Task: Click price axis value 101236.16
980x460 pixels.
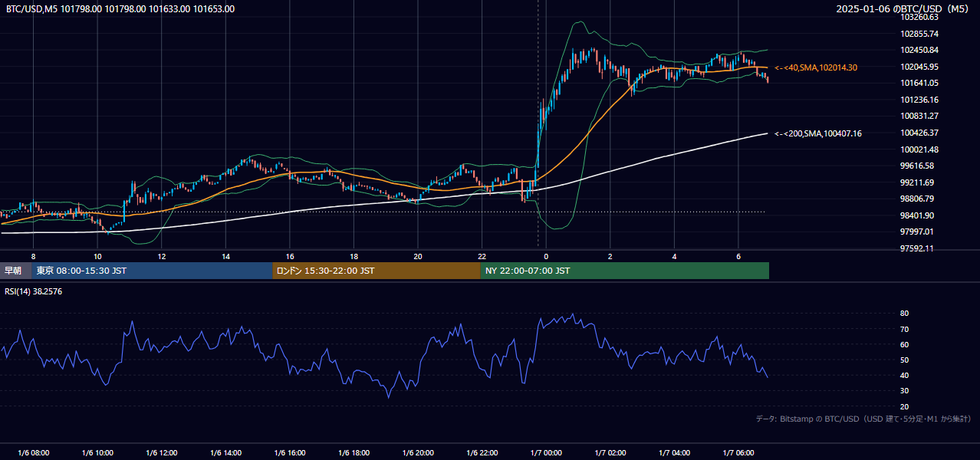Action: tap(919, 100)
